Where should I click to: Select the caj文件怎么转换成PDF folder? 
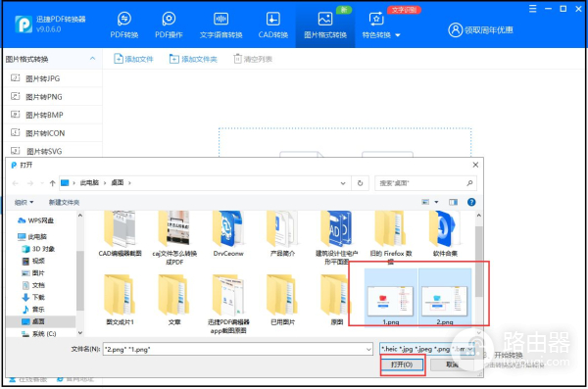point(174,238)
